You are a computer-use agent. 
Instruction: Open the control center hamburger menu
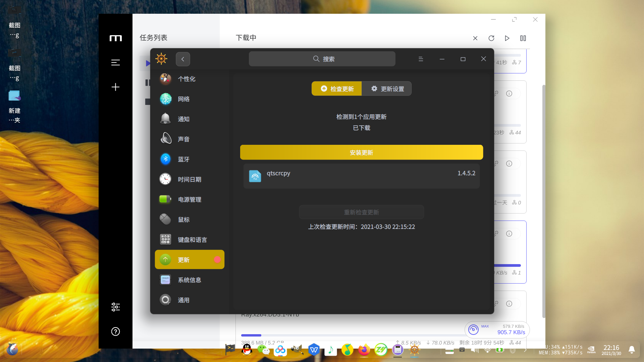[421, 59]
